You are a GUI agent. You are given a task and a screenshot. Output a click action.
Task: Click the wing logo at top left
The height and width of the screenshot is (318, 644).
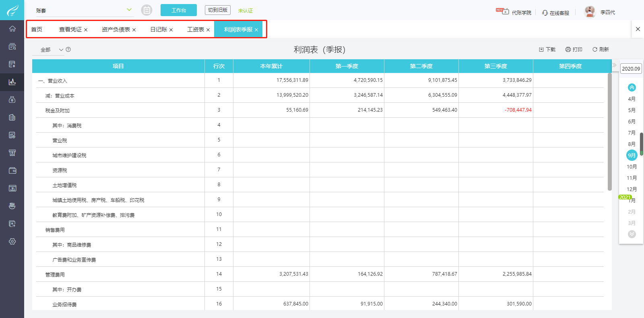12,10
